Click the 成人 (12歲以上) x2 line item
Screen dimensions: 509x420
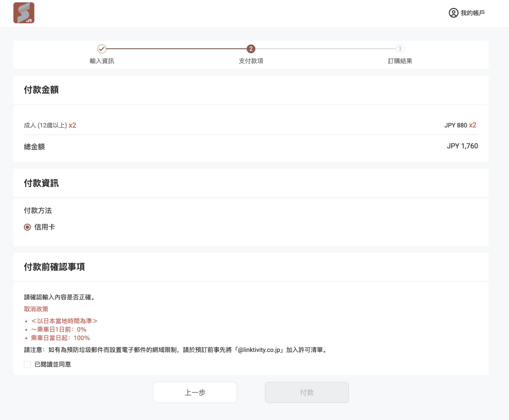tap(50, 125)
